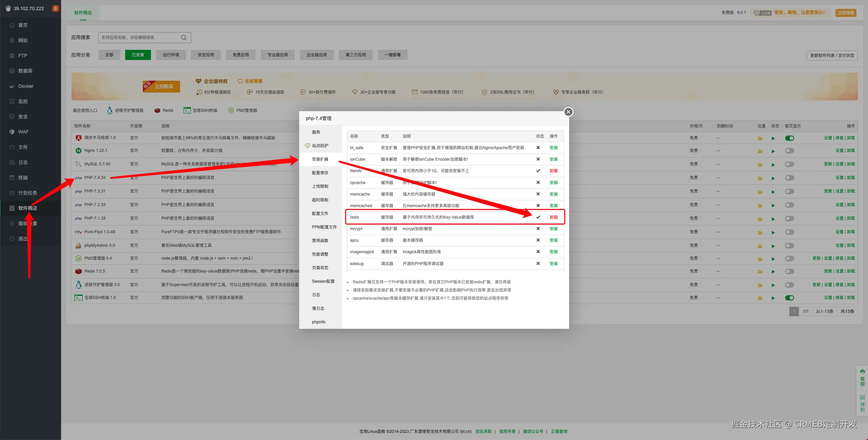Filter apps by 运行环境 category

(171, 55)
